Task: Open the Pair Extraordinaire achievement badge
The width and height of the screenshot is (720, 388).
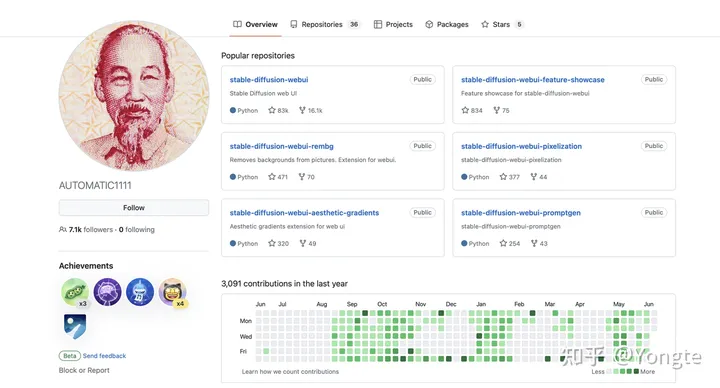Action: (x=75, y=292)
